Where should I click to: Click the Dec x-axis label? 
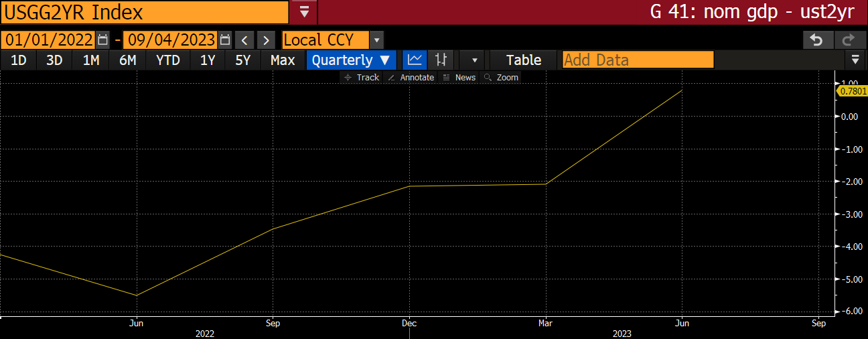(409, 322)
